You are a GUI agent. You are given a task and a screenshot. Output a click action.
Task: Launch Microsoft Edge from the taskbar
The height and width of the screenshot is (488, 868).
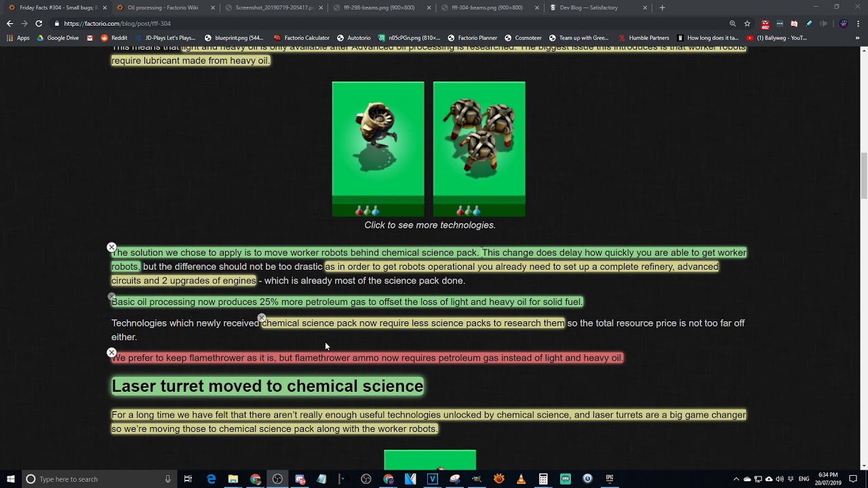click(x=211, y=479)
